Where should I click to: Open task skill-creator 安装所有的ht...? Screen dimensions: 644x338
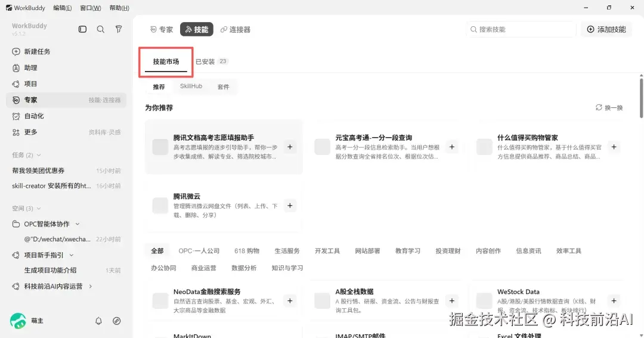coord(66,186)
